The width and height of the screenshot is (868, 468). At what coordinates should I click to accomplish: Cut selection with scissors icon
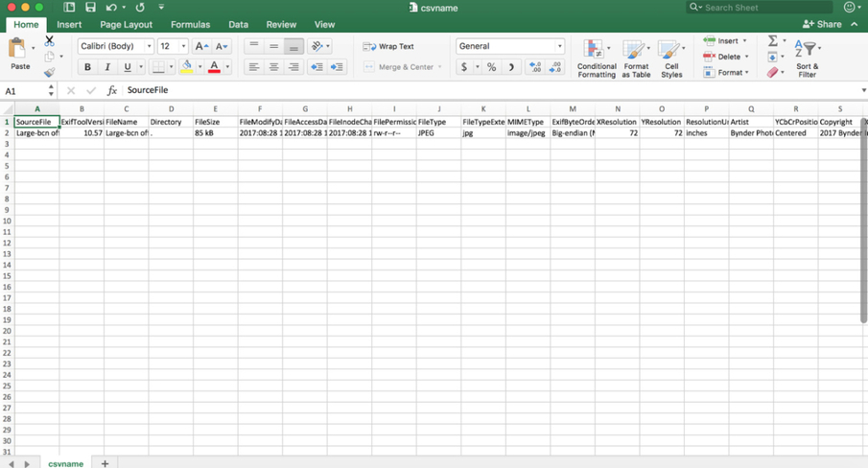click(x=49, y=41)
